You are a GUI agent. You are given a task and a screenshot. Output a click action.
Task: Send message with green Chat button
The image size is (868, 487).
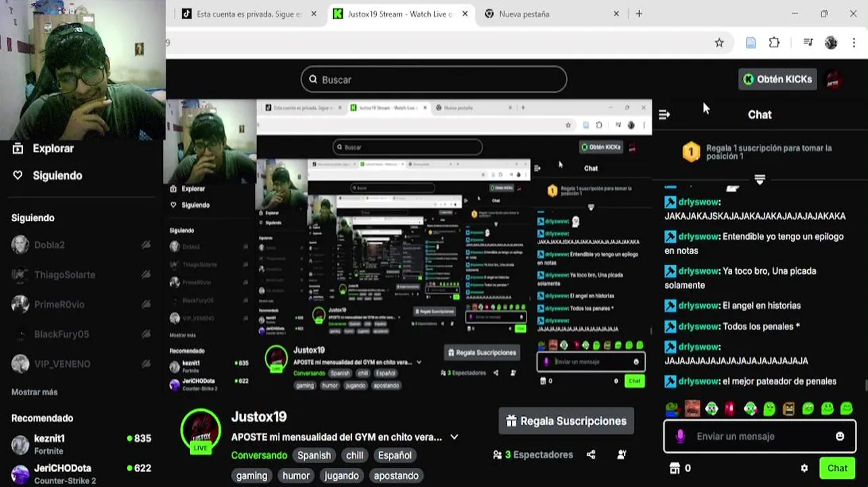click(837, 468)
